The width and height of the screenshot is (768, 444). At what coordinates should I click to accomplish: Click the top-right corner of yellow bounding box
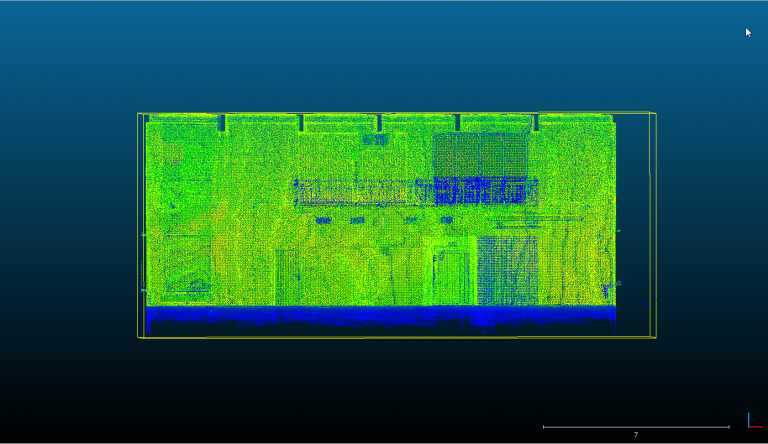coord(655,113)
